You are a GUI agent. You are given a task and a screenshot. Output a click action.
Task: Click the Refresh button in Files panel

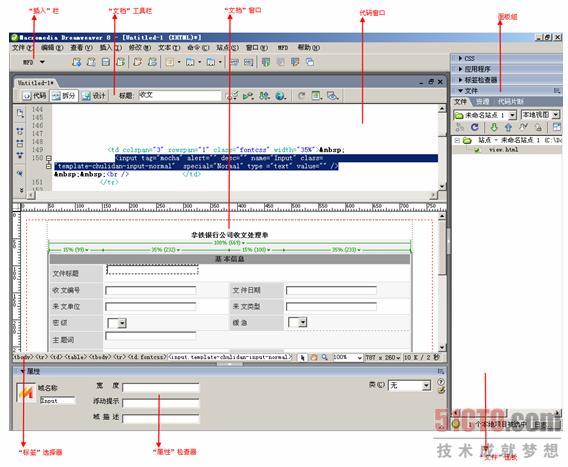[475, 127]
